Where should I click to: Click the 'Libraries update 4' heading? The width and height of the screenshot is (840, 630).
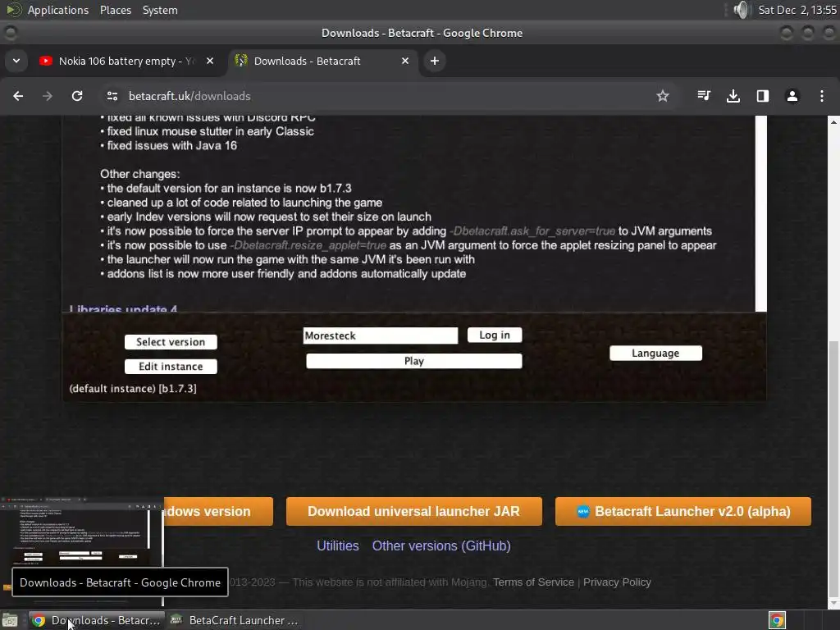[123, 308]
